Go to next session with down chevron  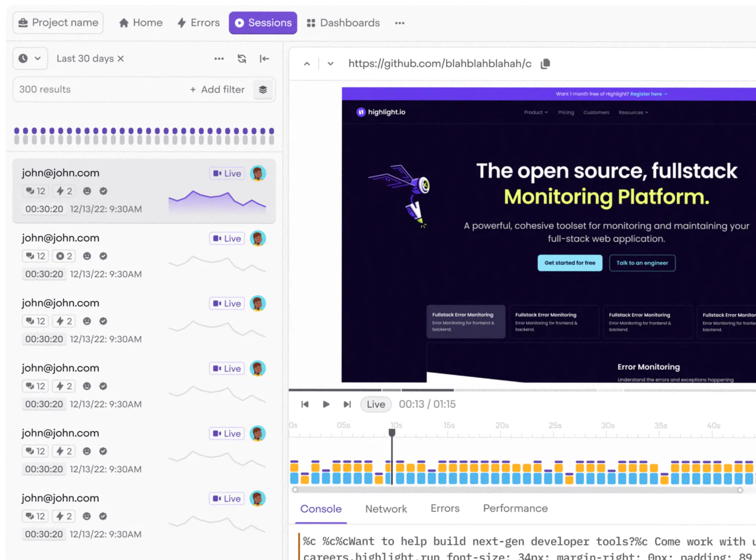point(330,64)
